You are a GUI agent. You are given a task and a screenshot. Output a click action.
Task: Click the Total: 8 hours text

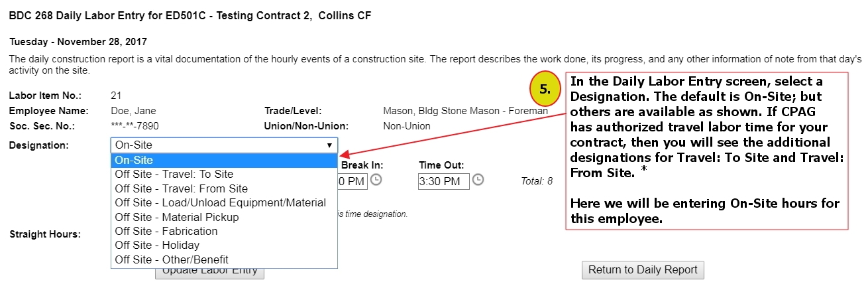[537, 180]
